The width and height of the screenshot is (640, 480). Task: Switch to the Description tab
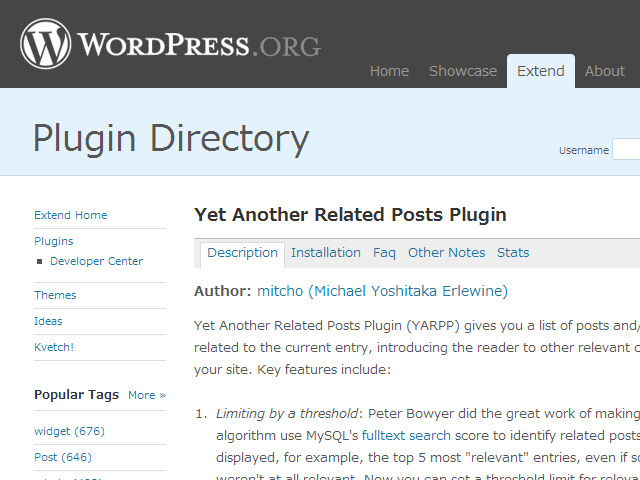[242, 253]
